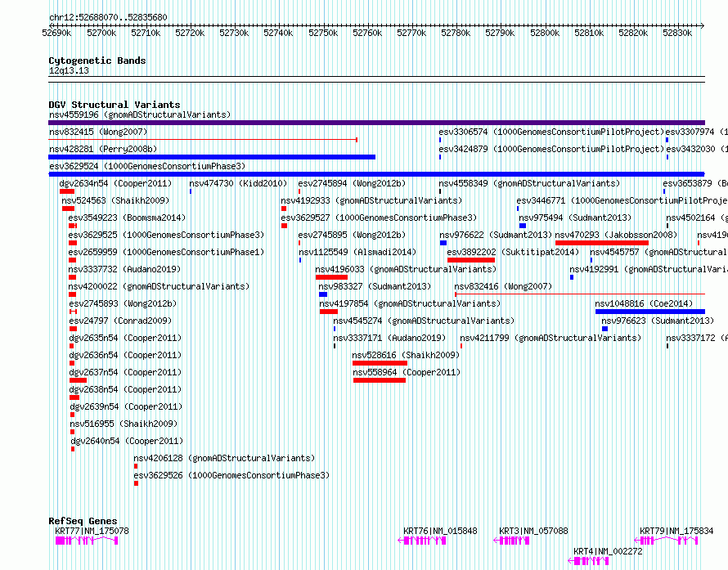Open nsv4545757 gnomAD variant
728x570 pixels.
coord(658,252)
